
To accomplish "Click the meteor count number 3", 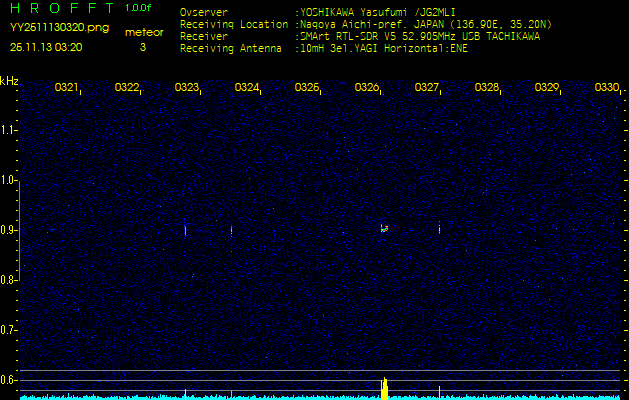I will [x=142, y=47].
